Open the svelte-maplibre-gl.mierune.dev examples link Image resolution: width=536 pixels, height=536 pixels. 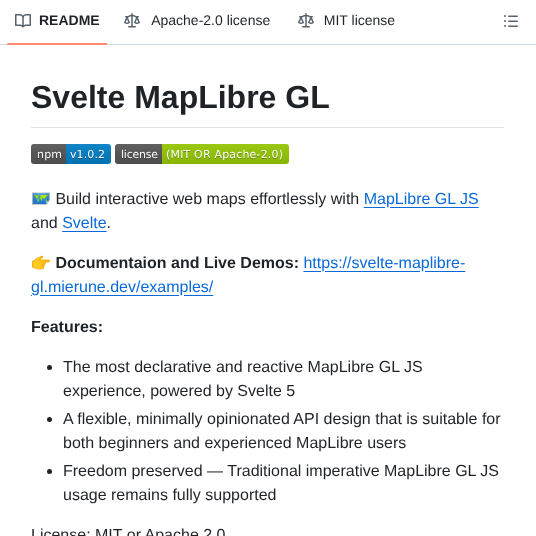pyautogui.click(x=248, y=275)
